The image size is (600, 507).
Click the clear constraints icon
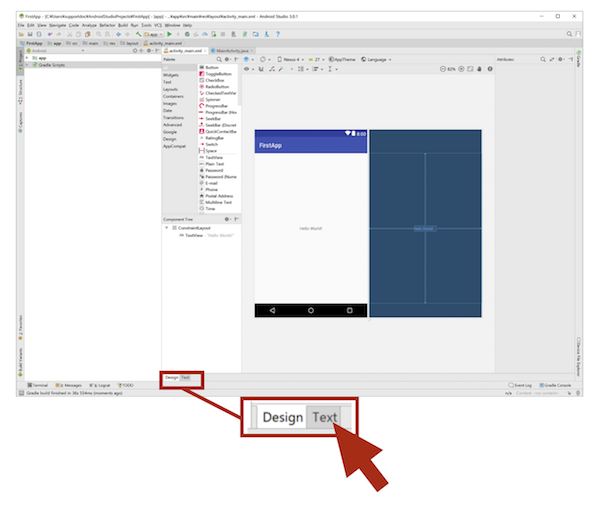click(x=272, y=69)
